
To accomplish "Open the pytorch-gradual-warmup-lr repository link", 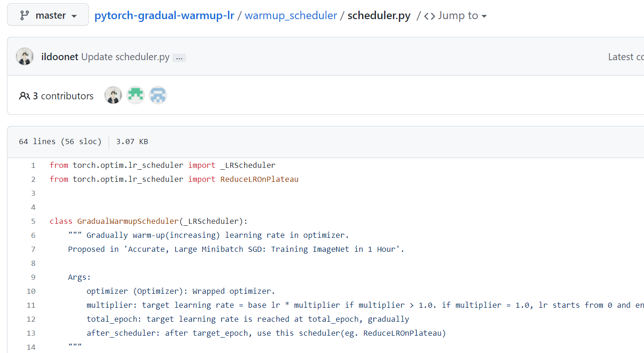I will pyautogui.click(x=164, y=15).
